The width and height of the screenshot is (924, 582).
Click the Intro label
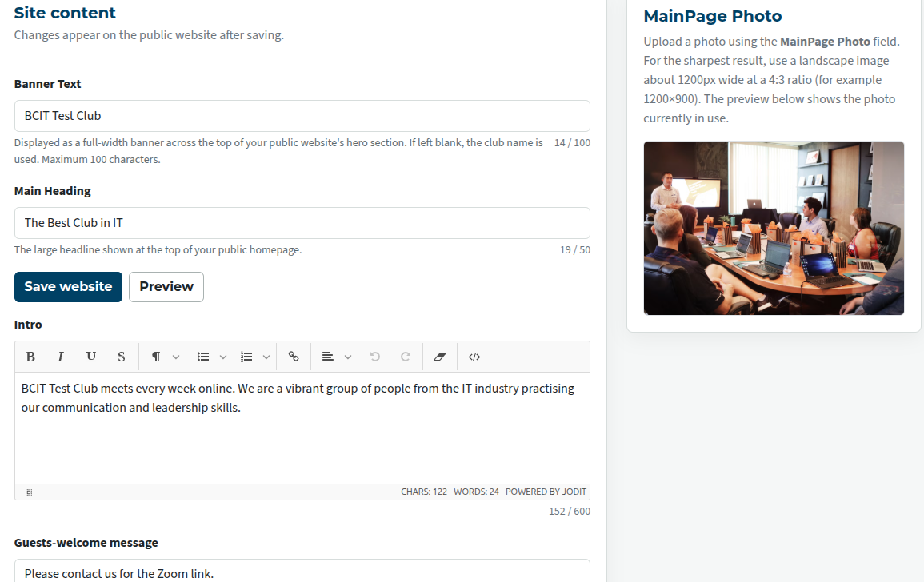coord(28,325)
